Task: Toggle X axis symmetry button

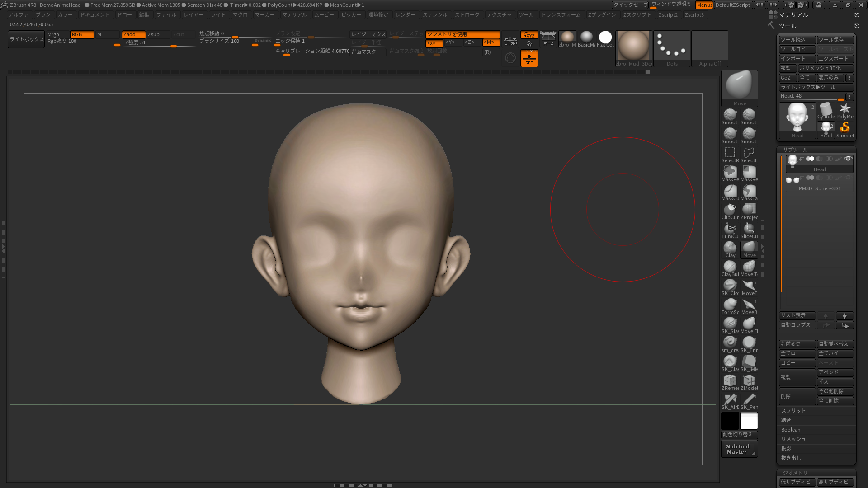Action: 434,43
